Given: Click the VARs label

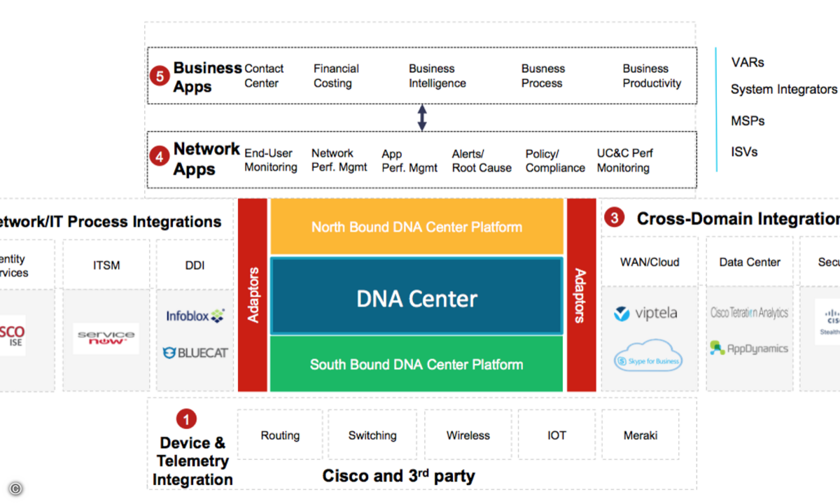Looking at the screenshot, I should [x=748, y=62].
